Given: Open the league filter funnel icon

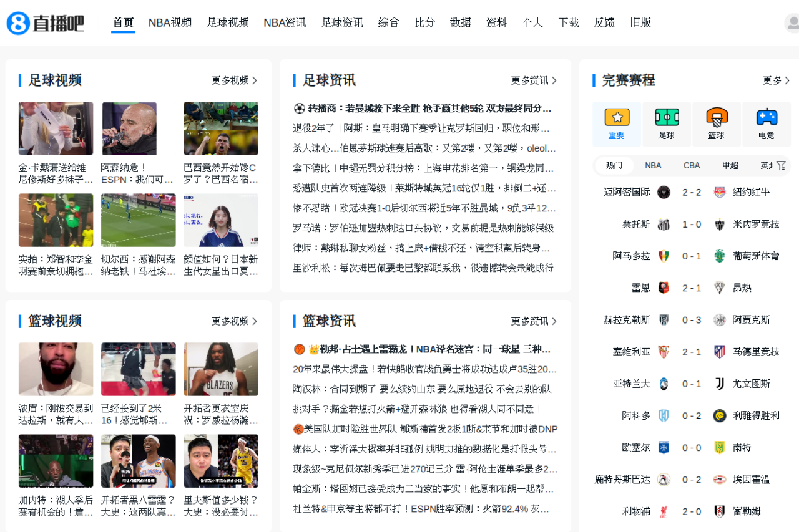Looking at the screenshot, I should coord(781,165).
